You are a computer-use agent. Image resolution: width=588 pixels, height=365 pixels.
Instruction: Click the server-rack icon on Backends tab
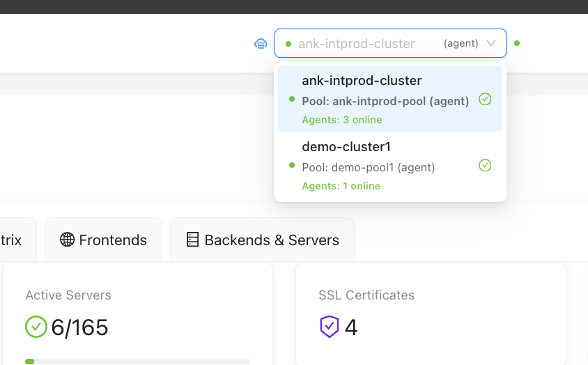[192, 240]
